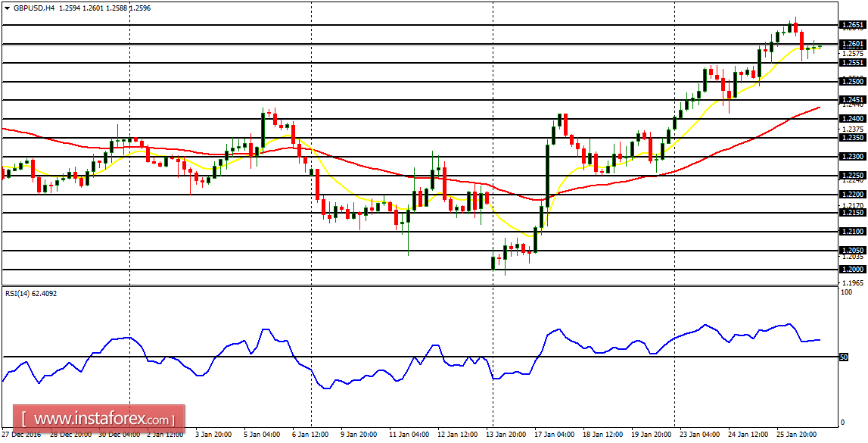Click the 1.2350 price level tag
Viewport: 868px width, 443px height.
[851, 136]
